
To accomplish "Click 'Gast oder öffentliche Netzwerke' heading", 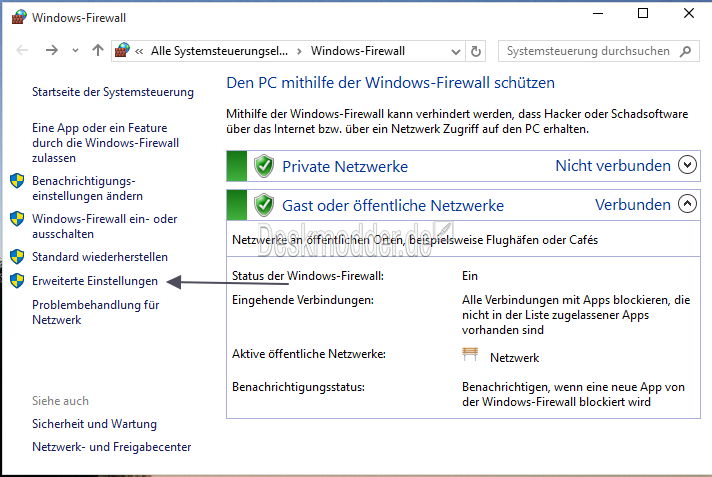I will [393, 206].
